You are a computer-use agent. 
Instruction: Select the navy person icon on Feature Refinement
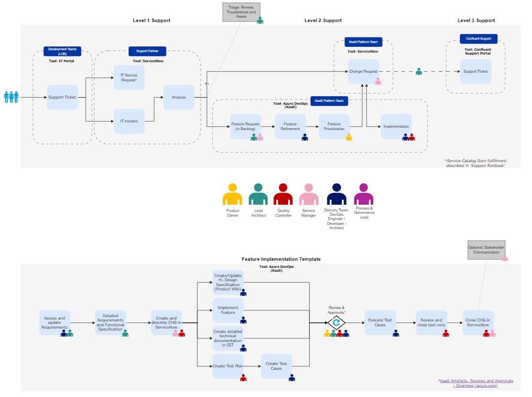pyautogui.click(x=305, y=137)
